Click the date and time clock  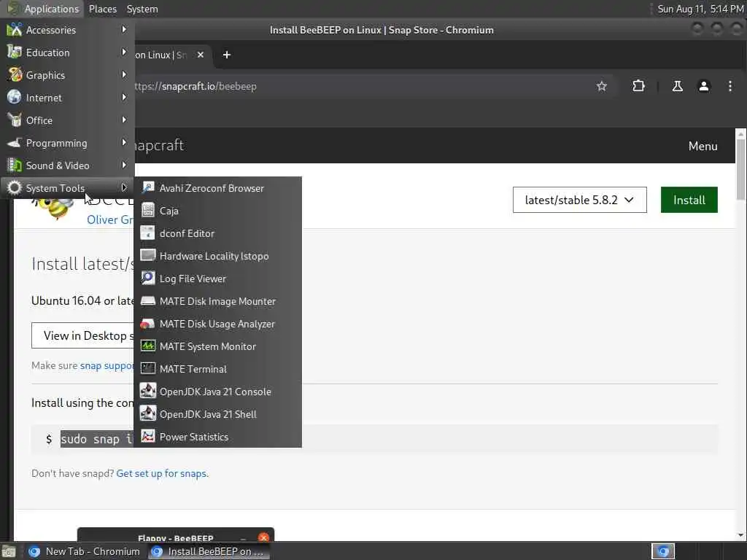tap(700, 9)
